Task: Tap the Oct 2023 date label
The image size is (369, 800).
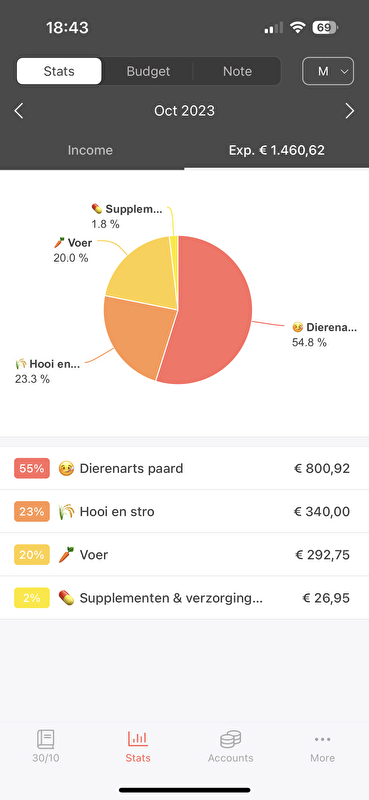Action: pos(184,111)
